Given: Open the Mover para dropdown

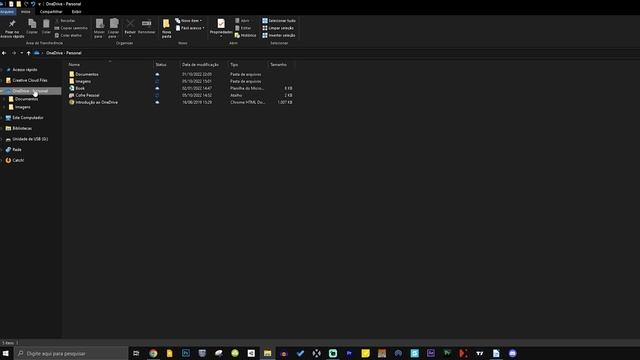Looking at the screenshot, I should point(99,29).
